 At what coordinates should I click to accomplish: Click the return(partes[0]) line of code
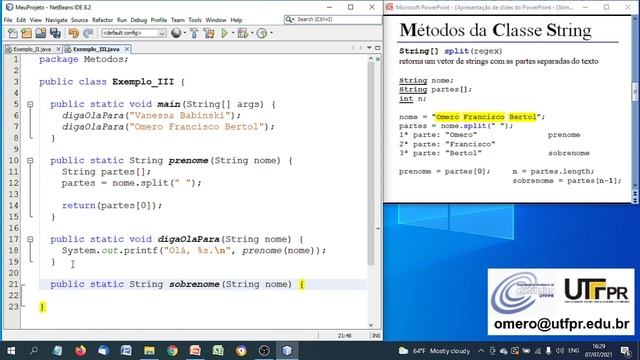coord(112,205)
